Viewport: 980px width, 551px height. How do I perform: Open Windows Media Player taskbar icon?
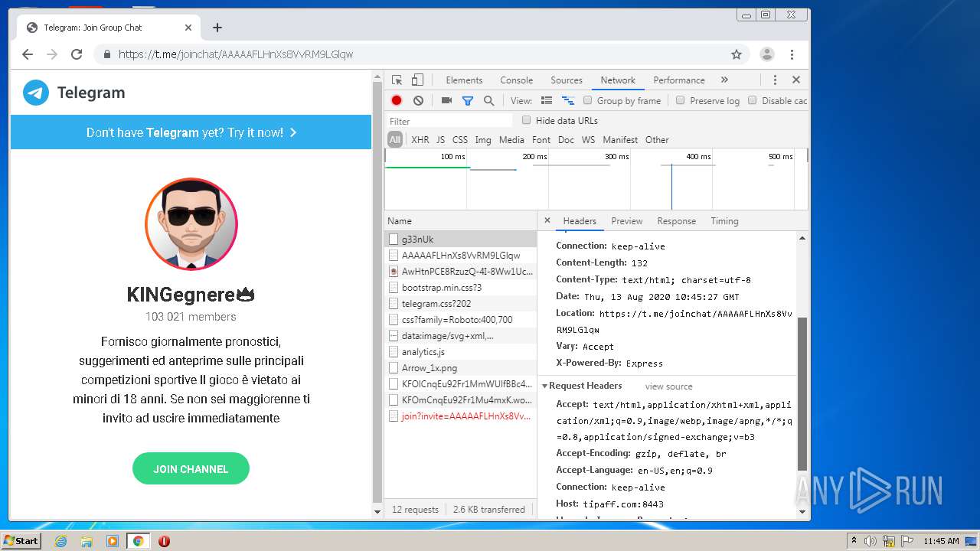click(113, 541)
